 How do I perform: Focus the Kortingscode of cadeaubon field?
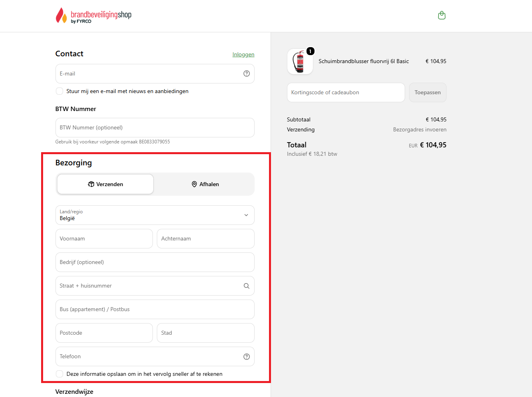pos(346,92)
